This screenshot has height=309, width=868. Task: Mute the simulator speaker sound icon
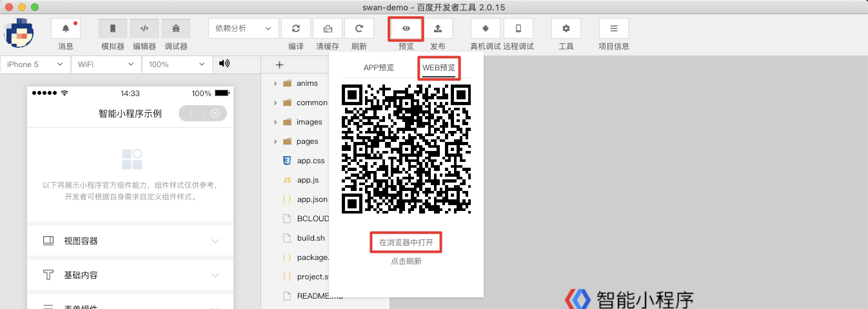coord(224,64)
